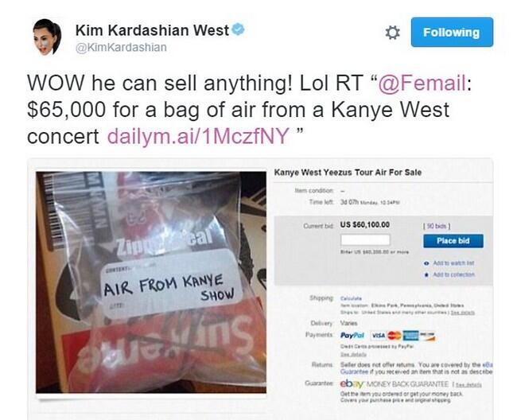Click the Calculate shipping link
Viewport: 517px width, 420px height.
pos(351,298)
